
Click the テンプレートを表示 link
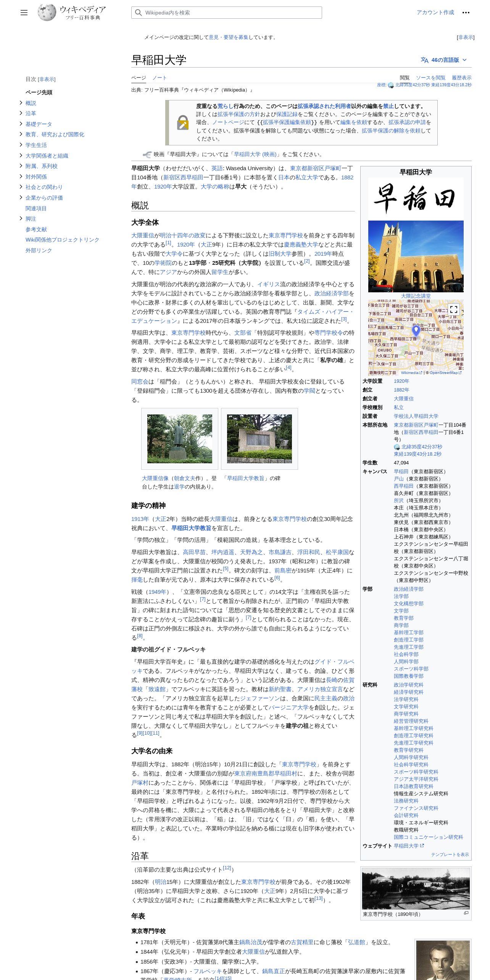click(450, 854)
